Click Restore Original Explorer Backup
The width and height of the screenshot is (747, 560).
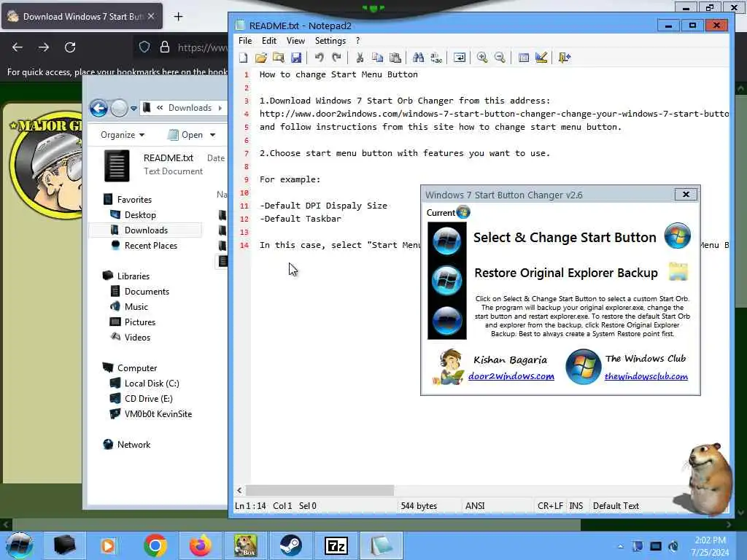tap(566, 273)
